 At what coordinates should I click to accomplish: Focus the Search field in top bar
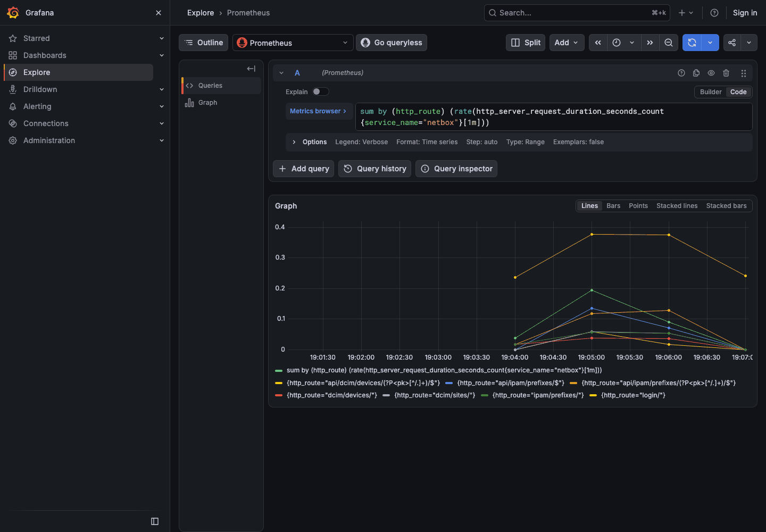577,13
